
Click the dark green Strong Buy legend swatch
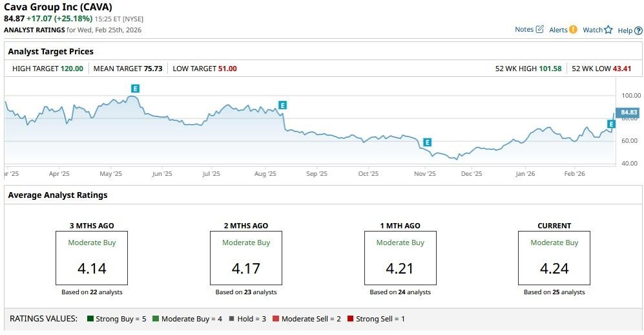pyautogui.click(x=90, y=319)
